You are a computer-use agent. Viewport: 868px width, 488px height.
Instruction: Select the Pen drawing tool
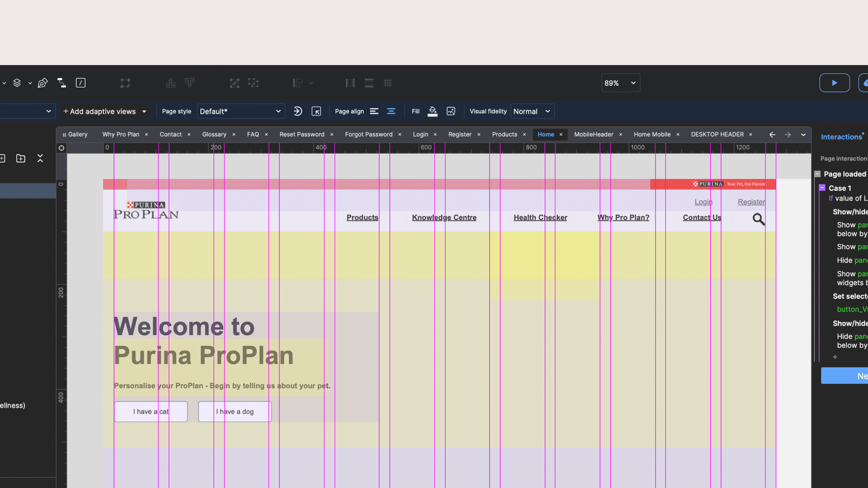click(42, 83)
